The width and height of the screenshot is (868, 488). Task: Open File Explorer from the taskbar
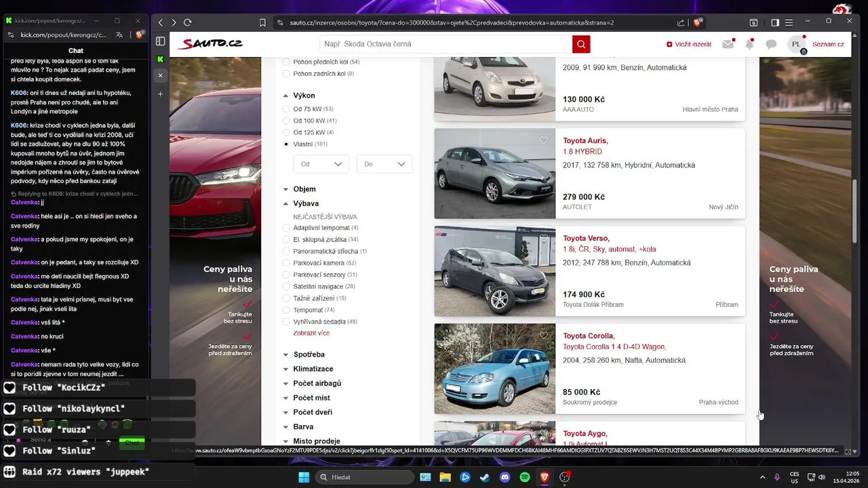click(x=445, y=477)
